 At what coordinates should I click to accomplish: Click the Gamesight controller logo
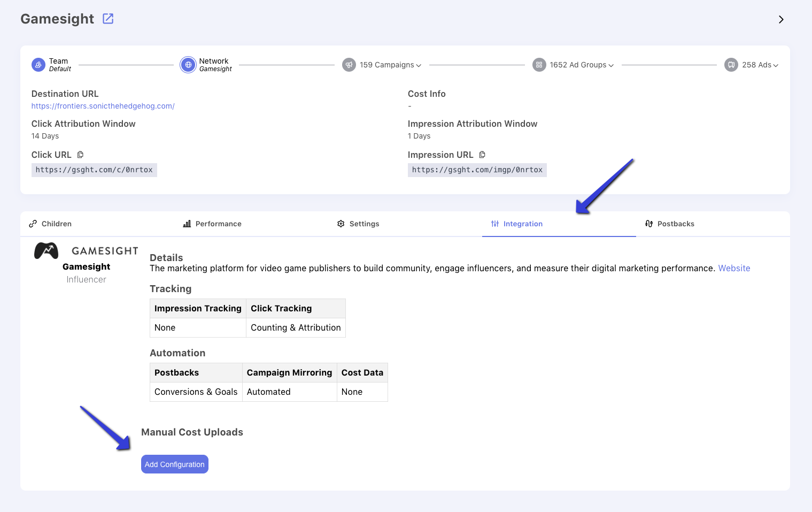click(47, 250)
